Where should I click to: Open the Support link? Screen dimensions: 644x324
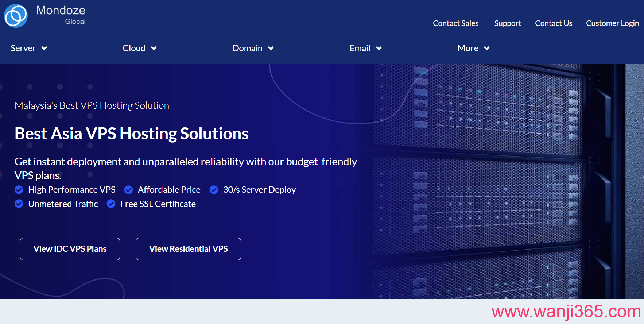pos(508,23)
